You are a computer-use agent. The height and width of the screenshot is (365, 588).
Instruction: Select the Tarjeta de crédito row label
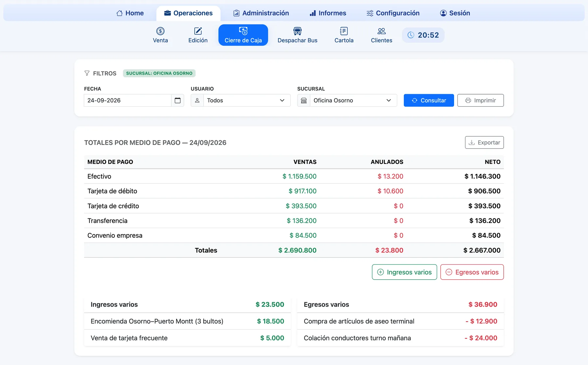[x=113, y=206]
